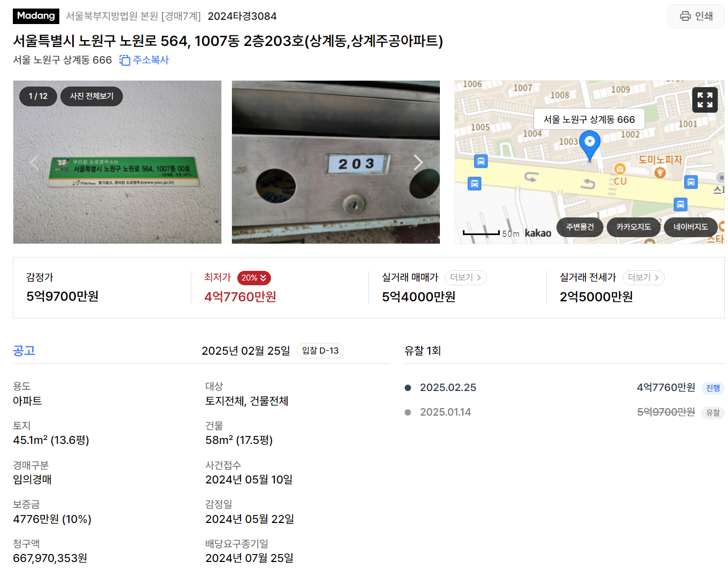
Task: Copy address via 주소복사 icon
Action: point(144,60)
